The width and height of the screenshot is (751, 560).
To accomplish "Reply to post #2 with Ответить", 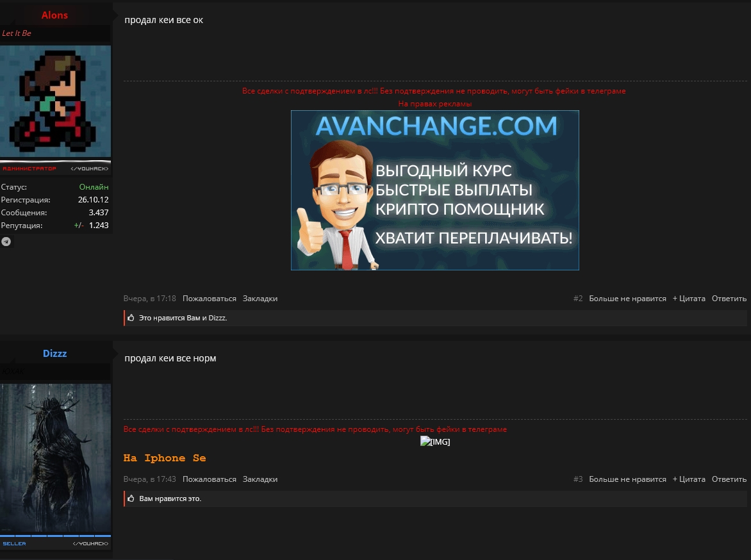I will tap(729, 299).
